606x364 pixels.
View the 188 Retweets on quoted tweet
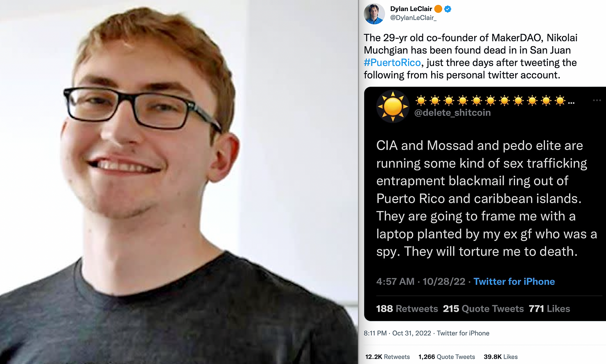coord(407,309)
